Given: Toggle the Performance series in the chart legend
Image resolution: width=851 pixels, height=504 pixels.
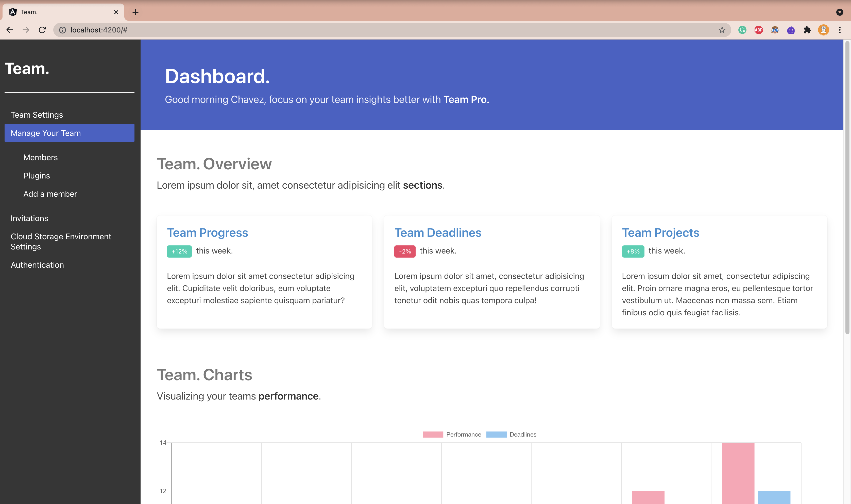Looking at the screenshot, I should tap(464, 434).
